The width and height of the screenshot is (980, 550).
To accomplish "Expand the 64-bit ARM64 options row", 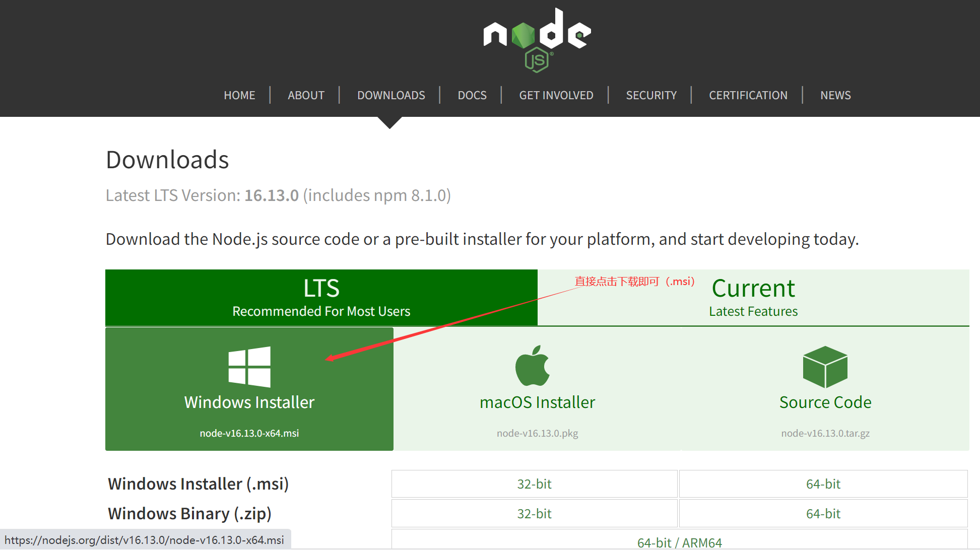I will tap(683, 538).
